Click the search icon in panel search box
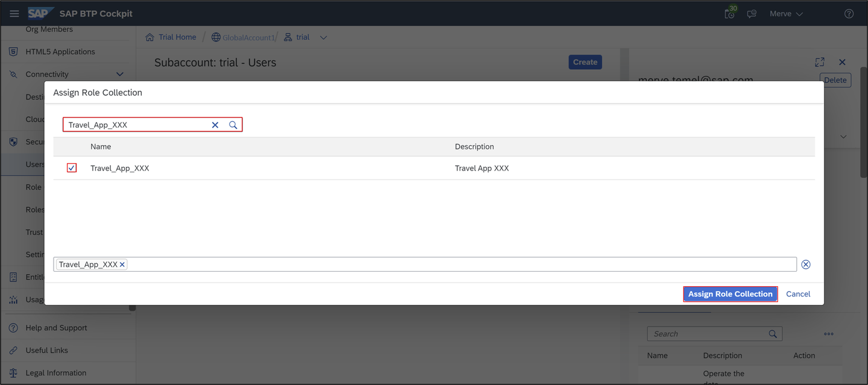The image size is (868, 385). [773, 334]
